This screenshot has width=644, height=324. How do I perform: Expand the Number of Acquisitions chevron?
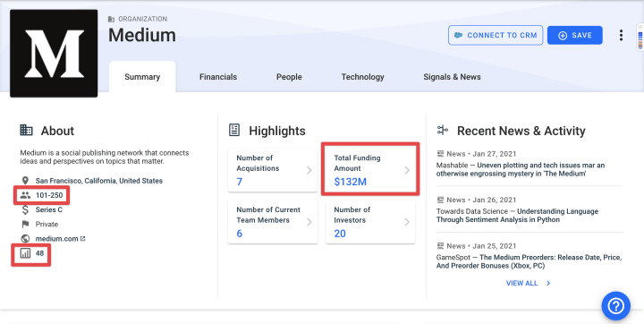309,170
